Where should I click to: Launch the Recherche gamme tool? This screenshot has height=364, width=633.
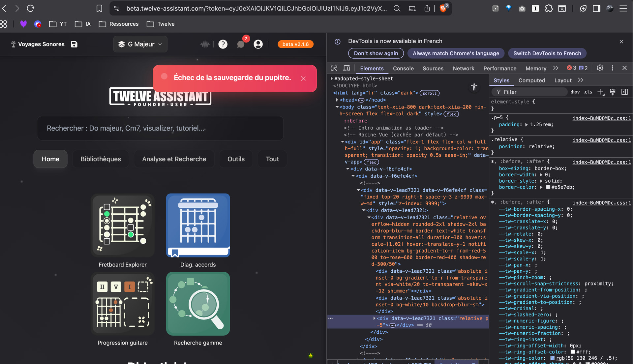(x=198, y=304)
